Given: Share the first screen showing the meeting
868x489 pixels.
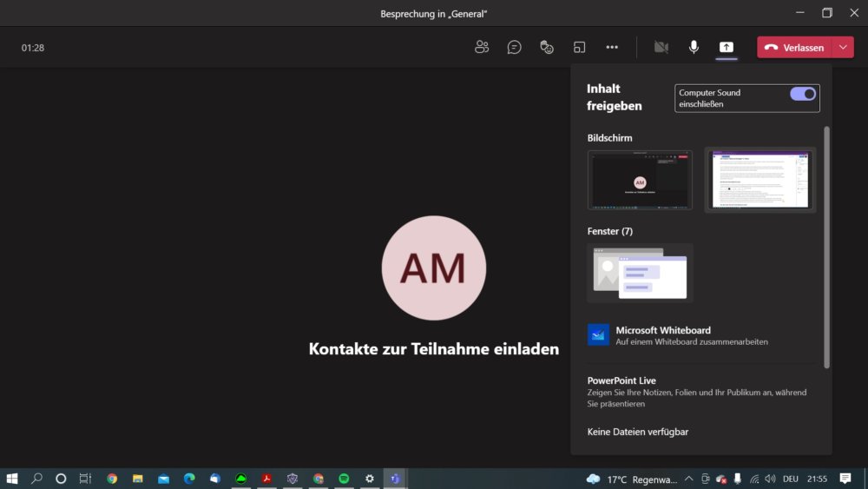Looking at the screenshot, I should (x=640, y=180).
